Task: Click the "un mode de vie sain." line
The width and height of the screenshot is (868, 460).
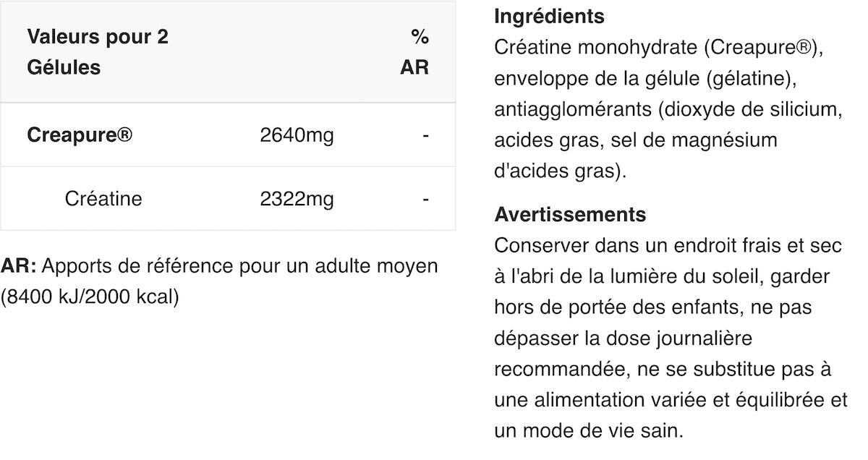Action: coord(588,432)
